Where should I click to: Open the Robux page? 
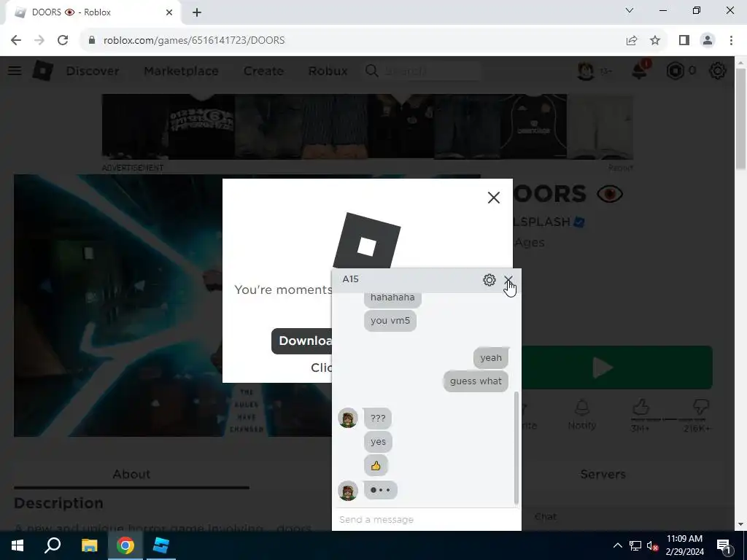[328, 71]
